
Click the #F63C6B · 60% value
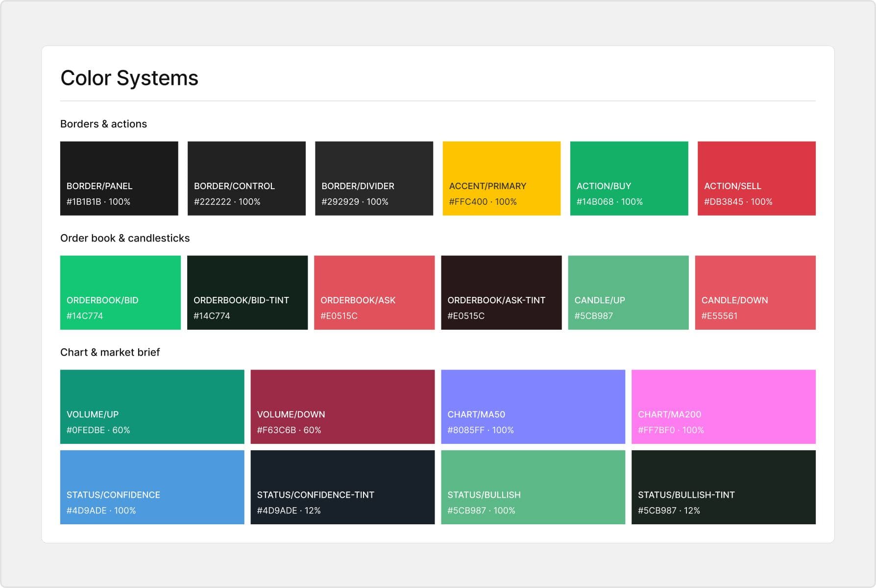(x=289, y=430)
